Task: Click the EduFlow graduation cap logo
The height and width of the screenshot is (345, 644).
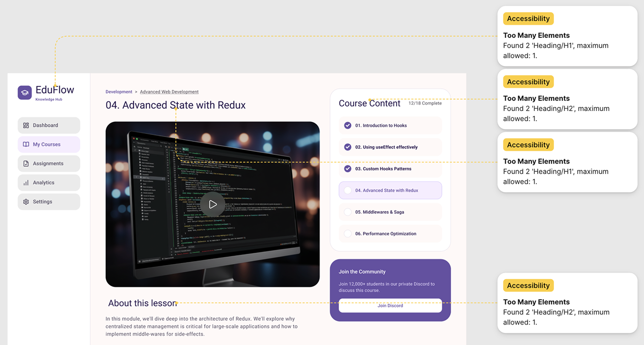Action: tap(25, 93)
